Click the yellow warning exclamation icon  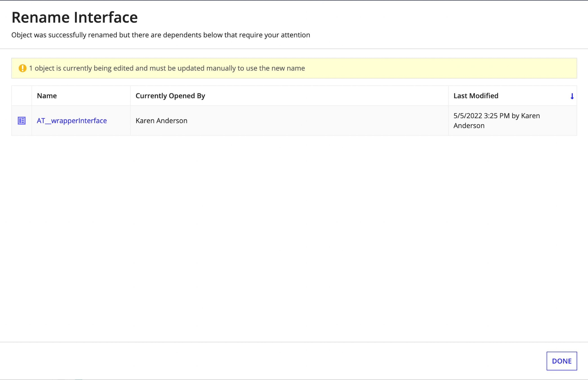click(22, 68)
